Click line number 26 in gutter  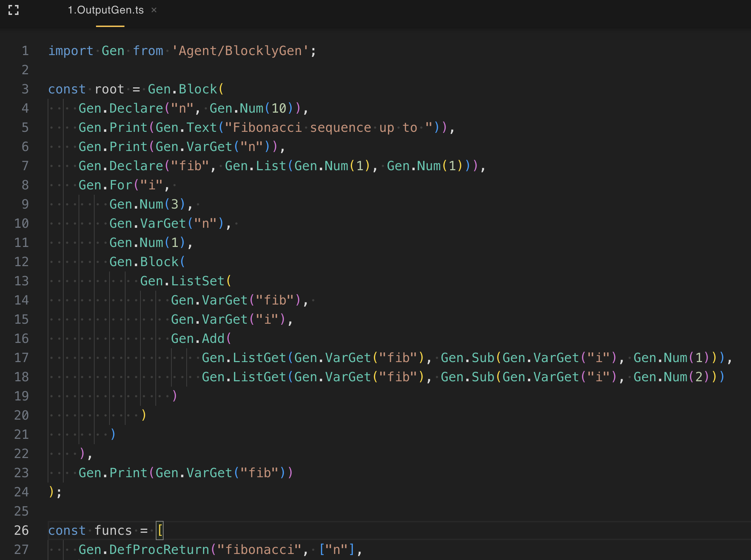click(21, 530)
